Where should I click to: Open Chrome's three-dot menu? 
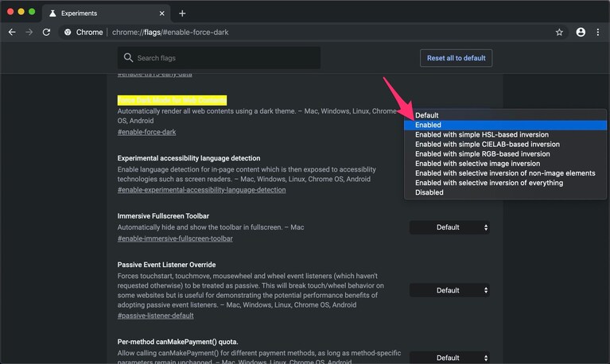598,33
